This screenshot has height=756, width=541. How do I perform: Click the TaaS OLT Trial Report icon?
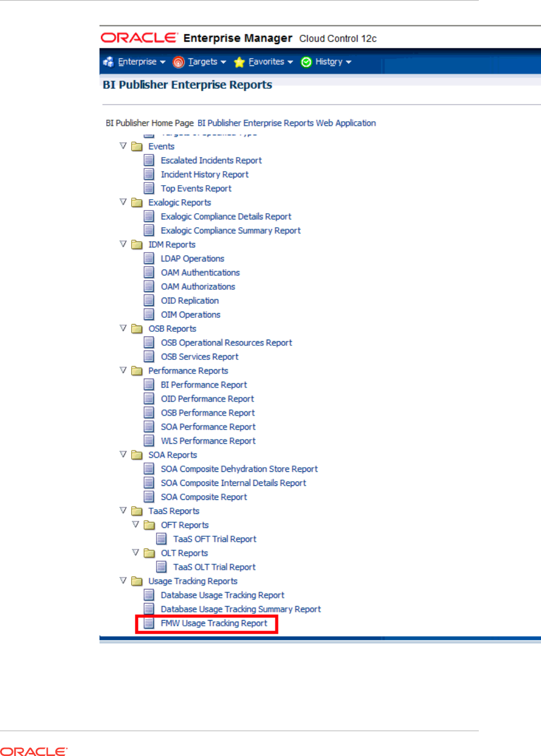162,567
